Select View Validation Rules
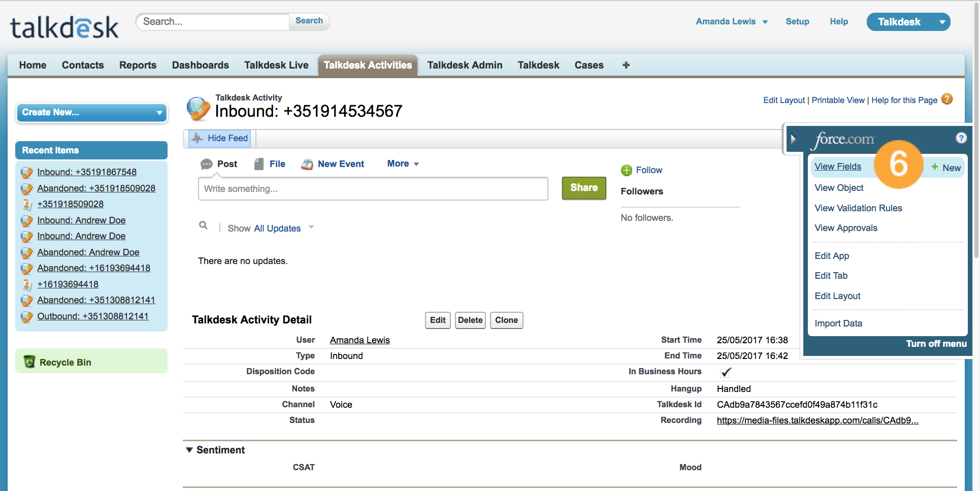The height and width of the screenshot is (491, 980). (858, 208)
